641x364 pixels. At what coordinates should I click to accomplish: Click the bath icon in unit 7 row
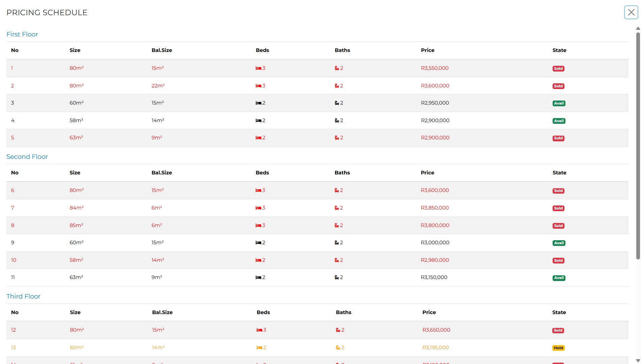[336, 208]
